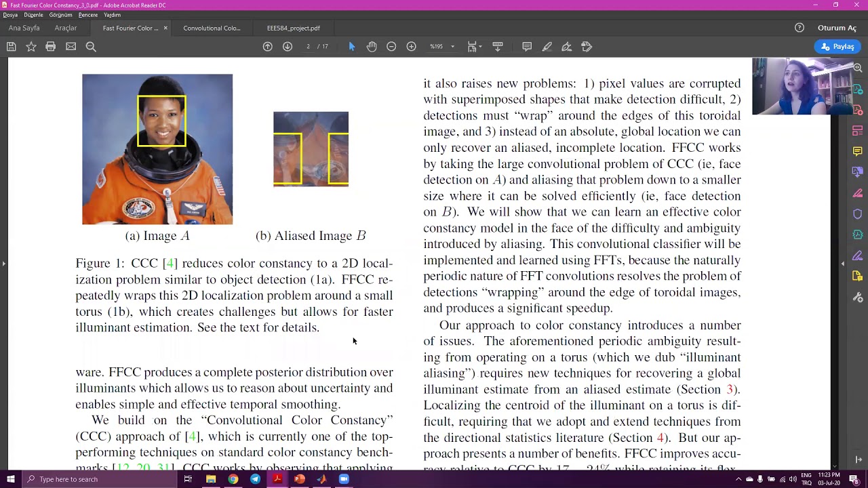Click the Save file icon

click(x=11, y=47)
